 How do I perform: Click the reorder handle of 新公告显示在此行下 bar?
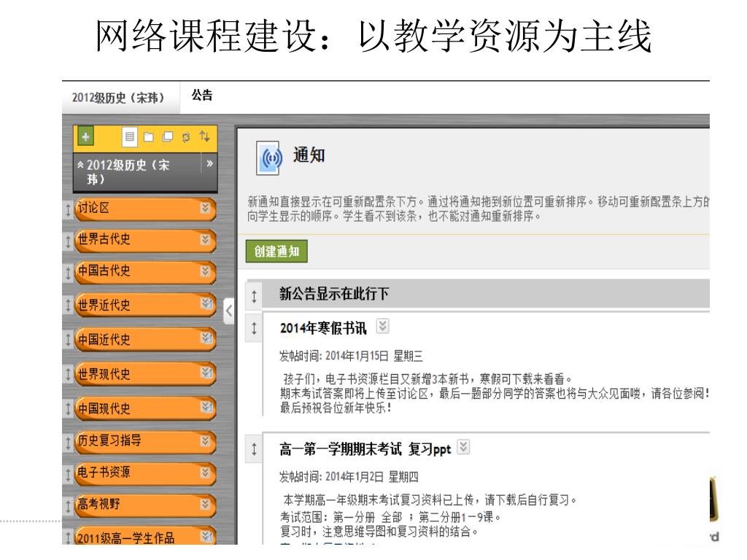click(254, 296)
